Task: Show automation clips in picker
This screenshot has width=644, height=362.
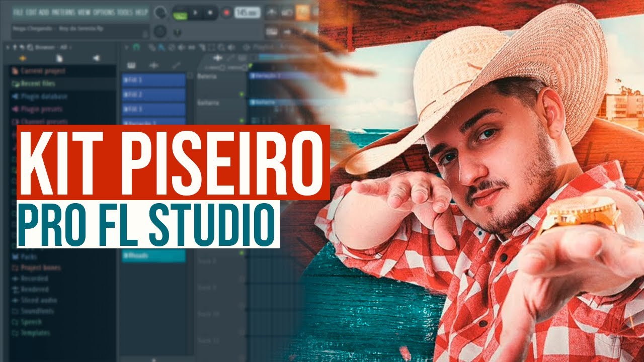Action: [x=176, y=65]
